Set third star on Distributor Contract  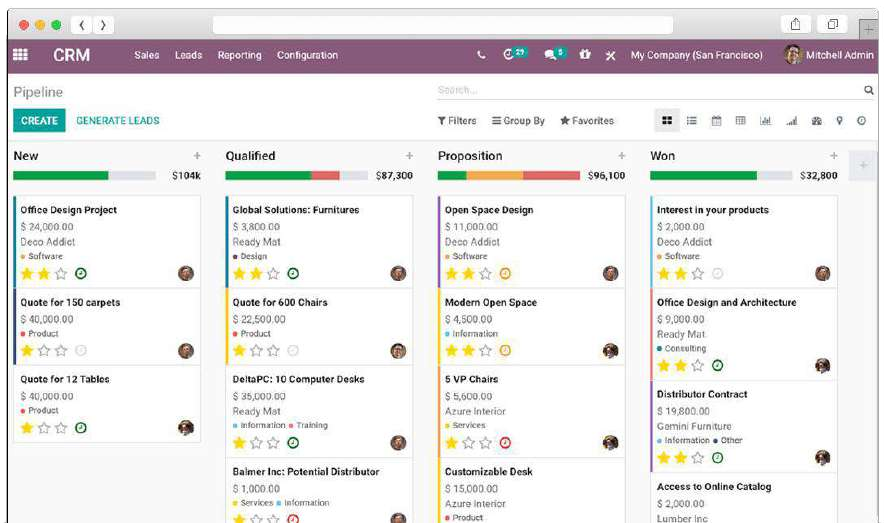(x=698, y=458)
